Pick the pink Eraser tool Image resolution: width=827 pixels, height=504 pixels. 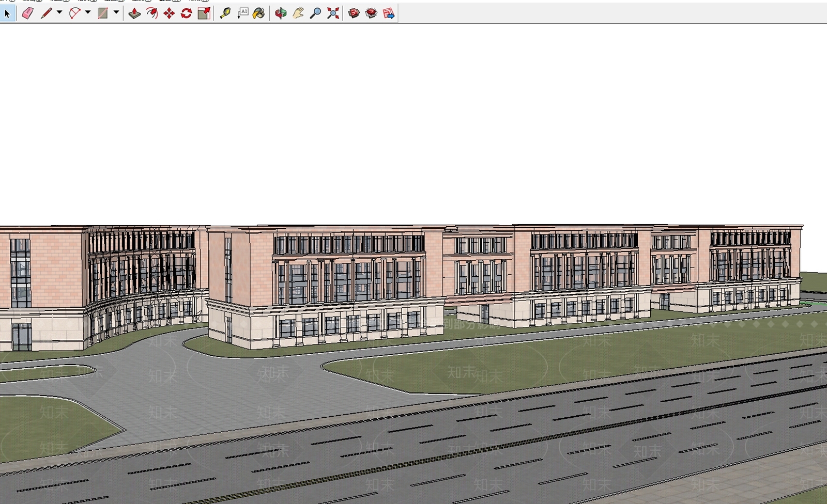(28, 13)
